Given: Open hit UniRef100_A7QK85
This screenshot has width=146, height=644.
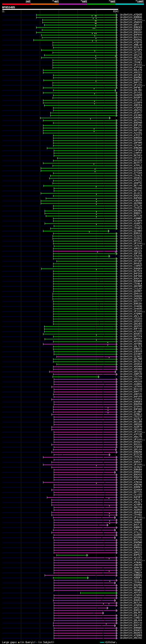Looking at the screenshot, I should click(131, 15).
